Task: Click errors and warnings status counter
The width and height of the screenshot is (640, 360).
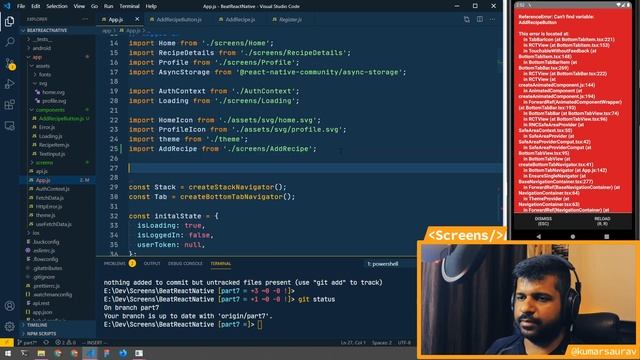Action: 65,342
